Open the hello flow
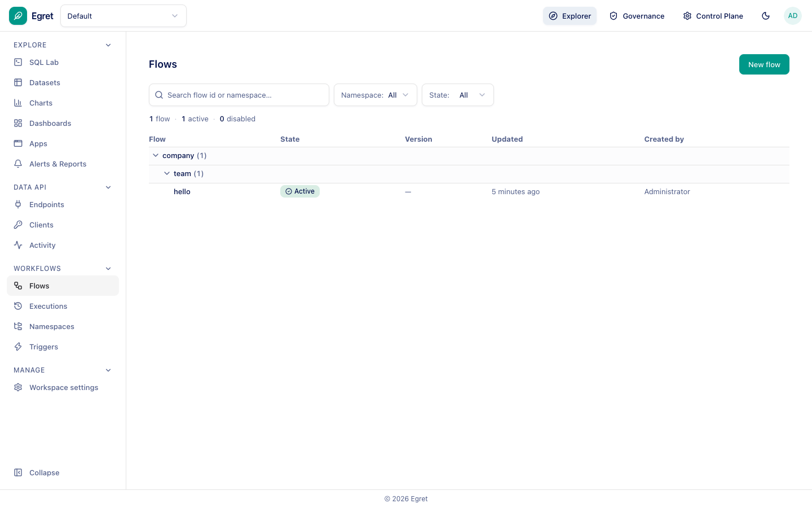 tap(182, 191)
